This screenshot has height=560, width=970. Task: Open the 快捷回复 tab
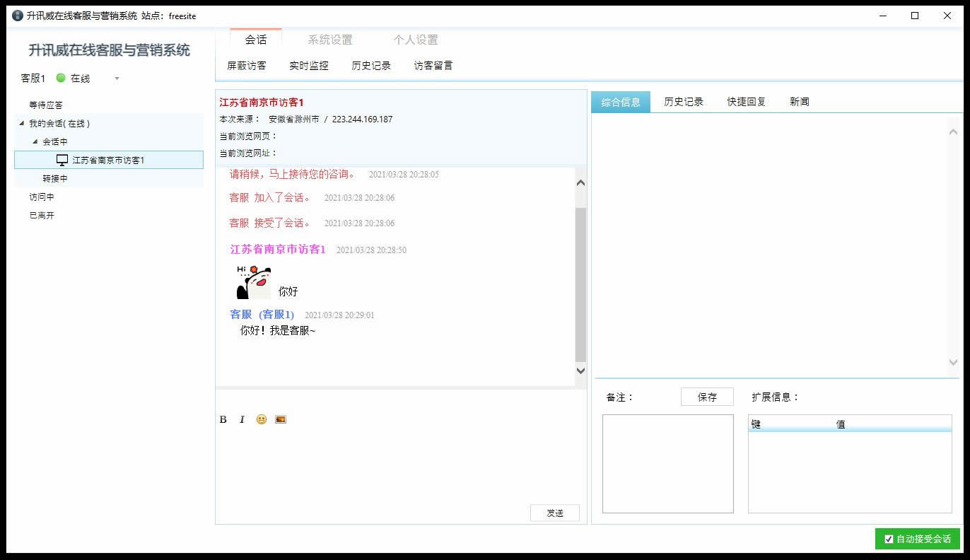746,102
